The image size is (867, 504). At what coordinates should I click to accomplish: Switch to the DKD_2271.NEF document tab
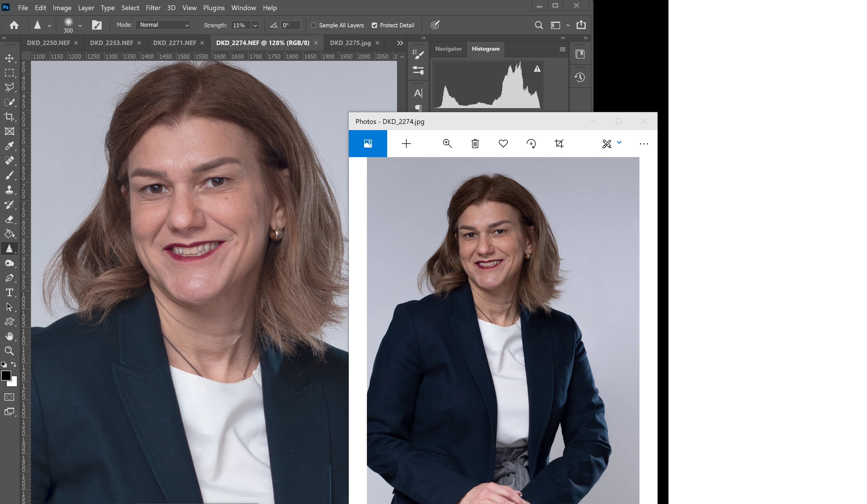coord(174,43)
